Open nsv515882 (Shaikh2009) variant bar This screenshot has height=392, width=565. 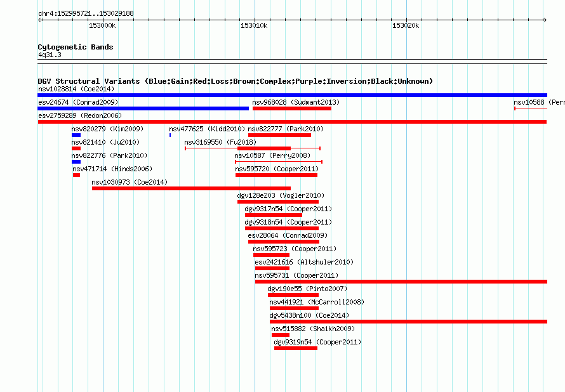[x=281, y=335]
